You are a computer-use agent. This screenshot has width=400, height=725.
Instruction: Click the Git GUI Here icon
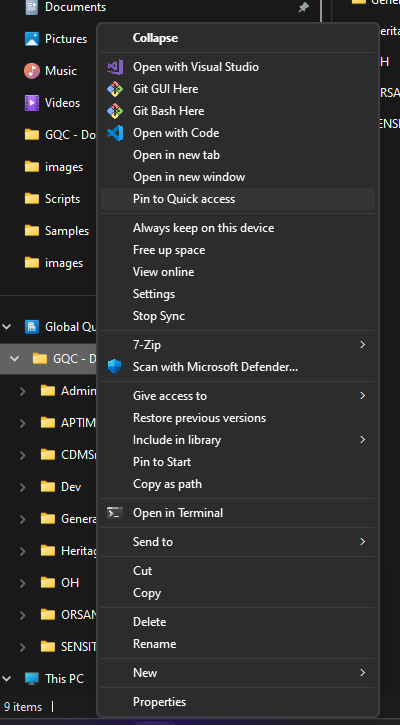(x=115, y=89)
